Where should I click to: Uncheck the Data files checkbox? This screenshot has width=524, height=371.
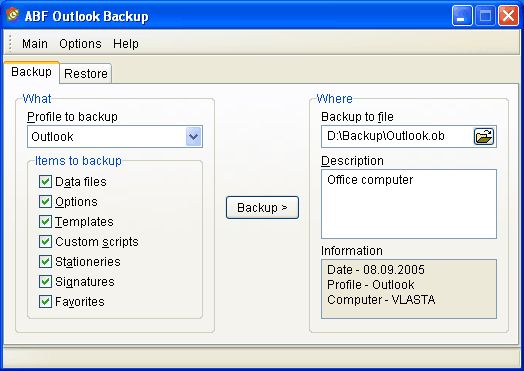tap(45, 181)
